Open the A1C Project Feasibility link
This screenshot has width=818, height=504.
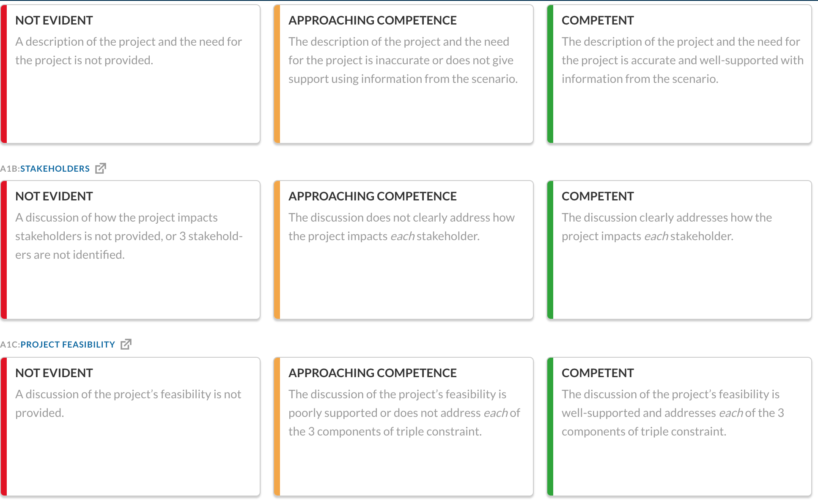(68, 345)
